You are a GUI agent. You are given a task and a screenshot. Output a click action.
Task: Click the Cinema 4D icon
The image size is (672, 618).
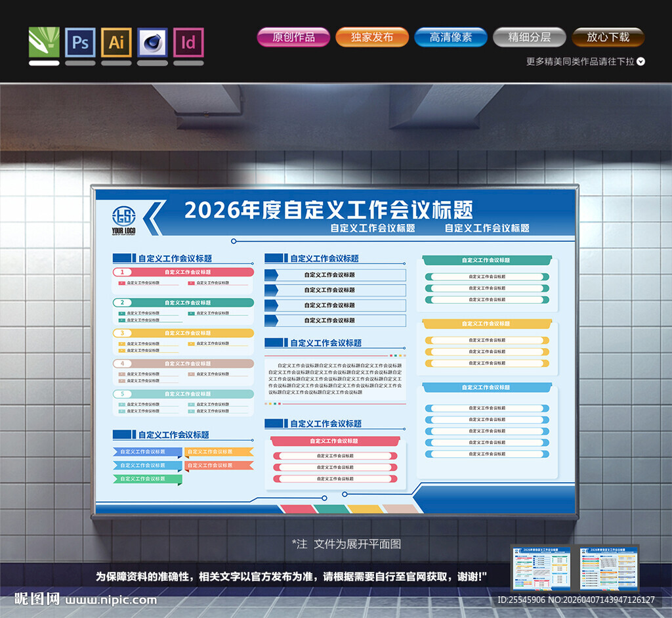click(x=152, y=42)
